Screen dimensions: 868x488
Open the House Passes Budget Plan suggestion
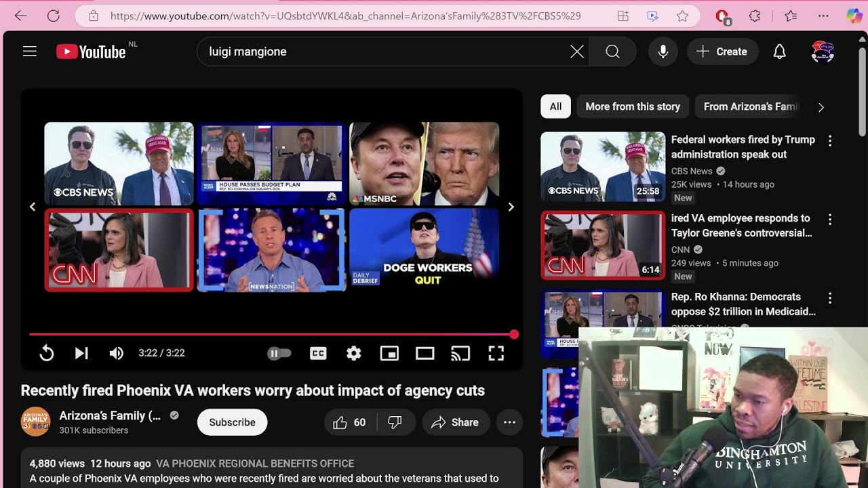tap(272, 164)
